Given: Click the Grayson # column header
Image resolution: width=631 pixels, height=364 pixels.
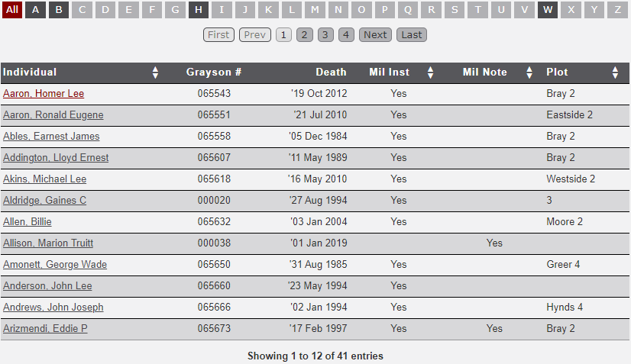Looking at the screenshot, I should (x=214, y=72).
